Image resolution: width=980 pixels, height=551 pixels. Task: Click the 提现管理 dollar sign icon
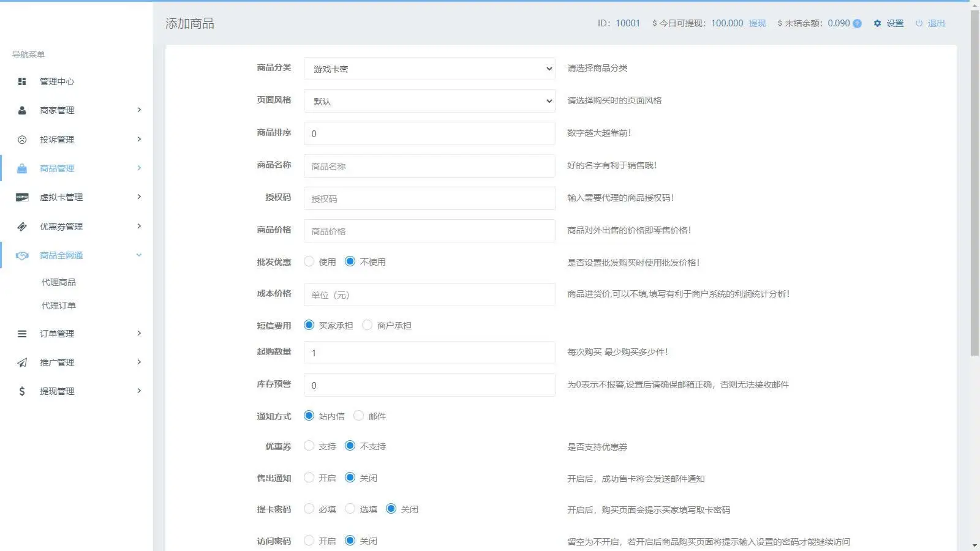[x=22, y=391]
